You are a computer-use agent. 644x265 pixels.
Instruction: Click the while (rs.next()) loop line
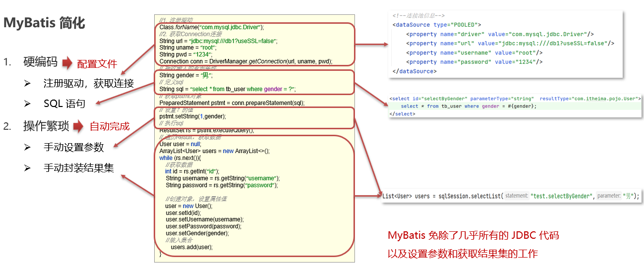(x=180, y=158)
